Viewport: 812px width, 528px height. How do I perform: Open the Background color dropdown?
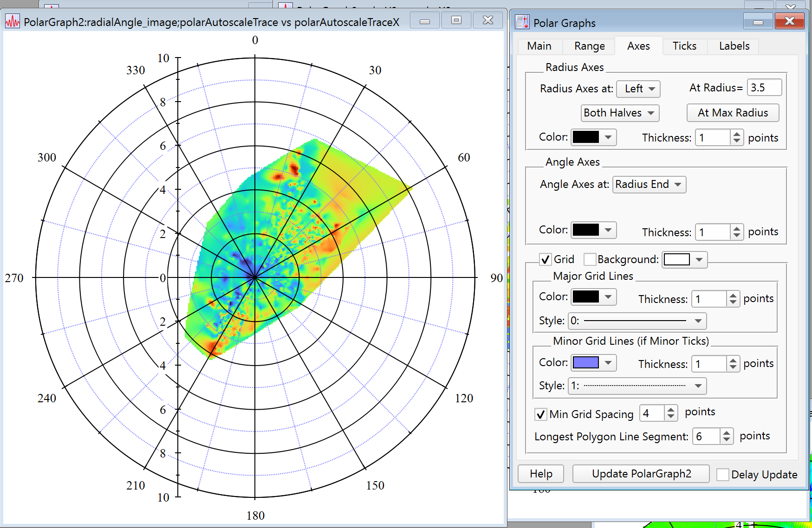tap(684, 259)
